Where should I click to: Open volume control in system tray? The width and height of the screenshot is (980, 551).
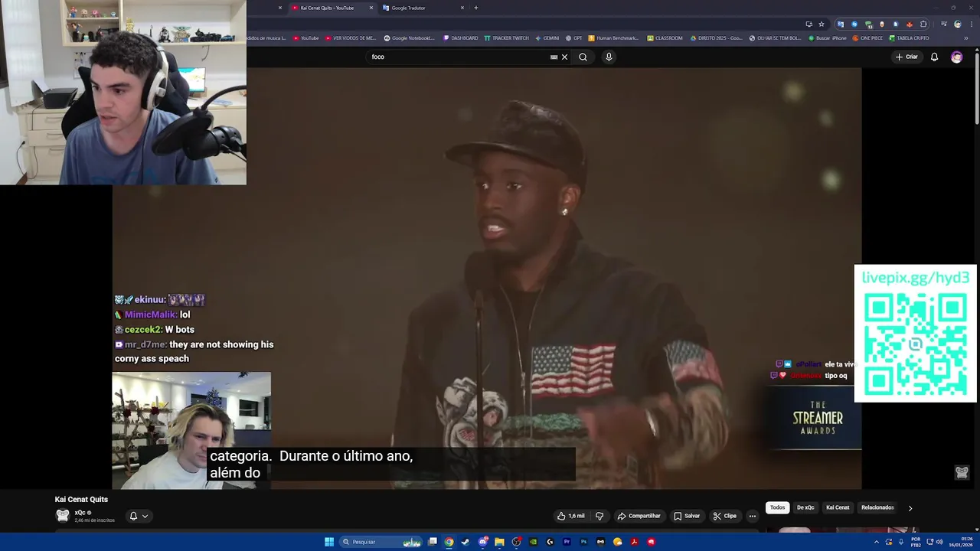point(939,542)
